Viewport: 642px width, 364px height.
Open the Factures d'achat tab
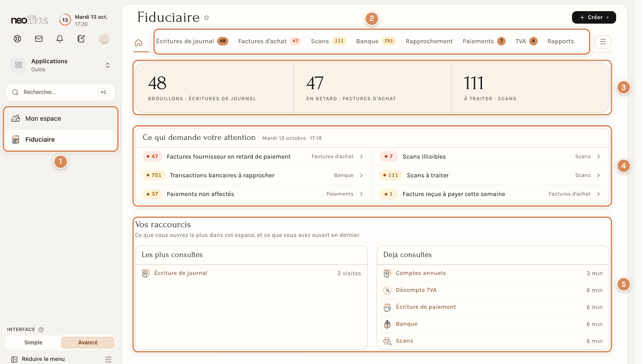(269, 41)
